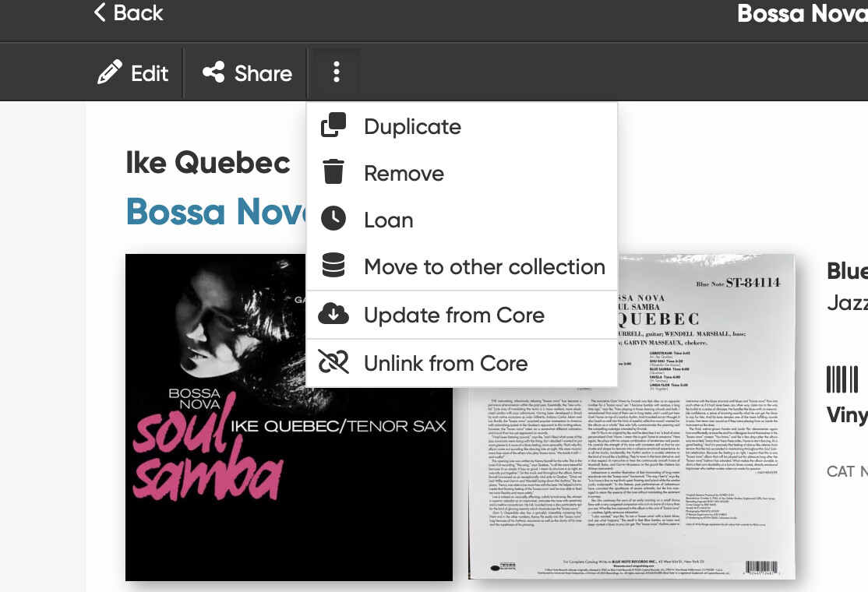Click the Bossa Nova album title link
This screenshot has width=868, height=592.
tap(217, 211)
